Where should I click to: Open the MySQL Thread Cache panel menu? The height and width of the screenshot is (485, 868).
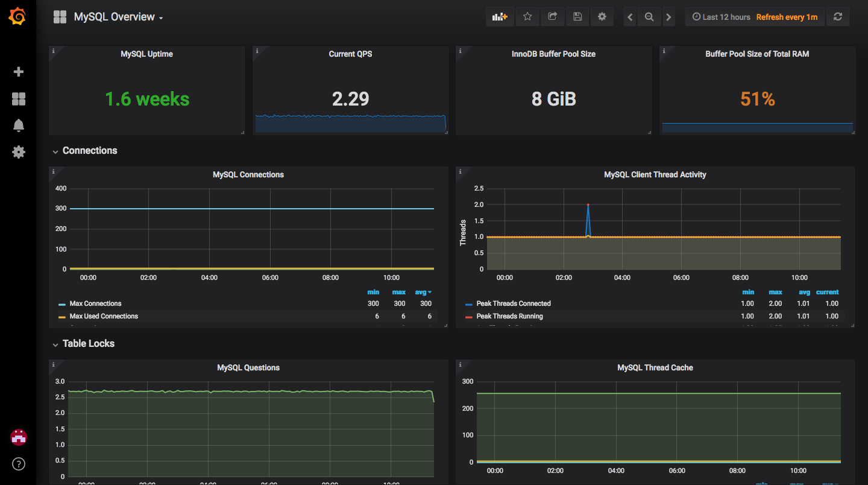[x=655, y=367]
